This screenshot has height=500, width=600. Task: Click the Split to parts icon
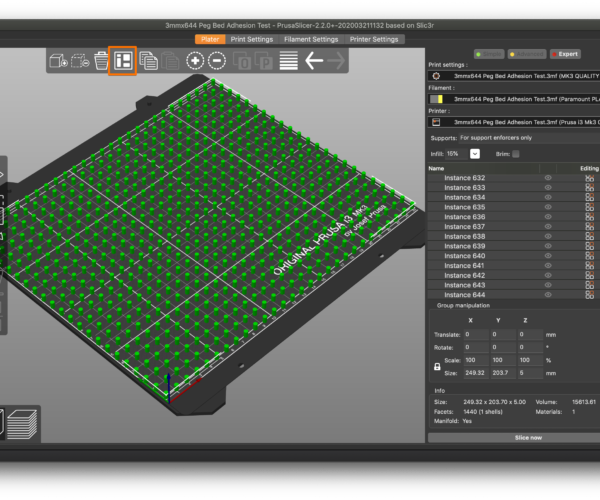tap(264, 61)
